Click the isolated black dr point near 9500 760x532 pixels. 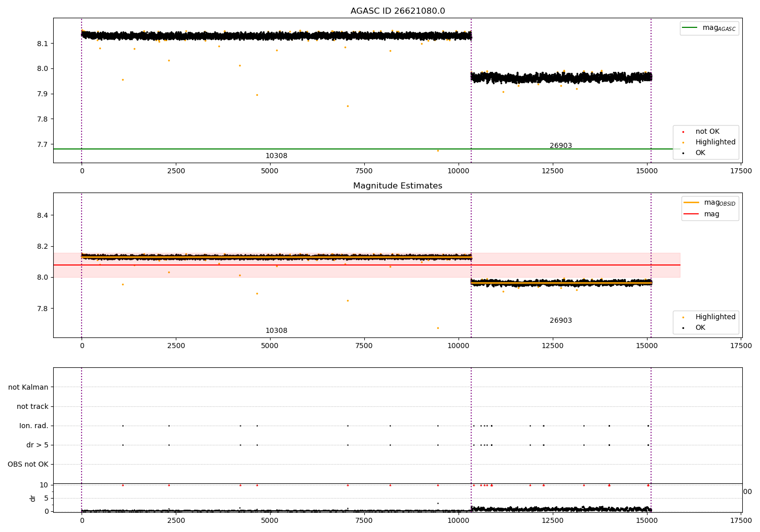438,503
